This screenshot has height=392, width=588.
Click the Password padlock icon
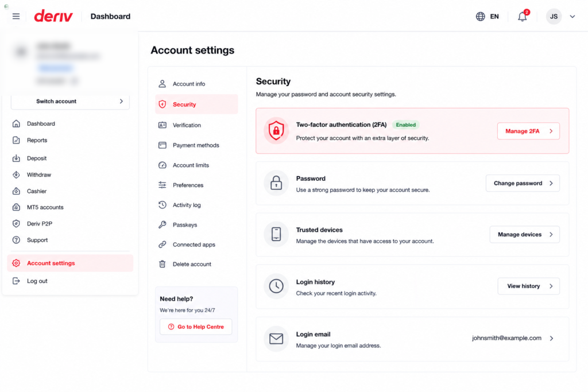[276, 183]
